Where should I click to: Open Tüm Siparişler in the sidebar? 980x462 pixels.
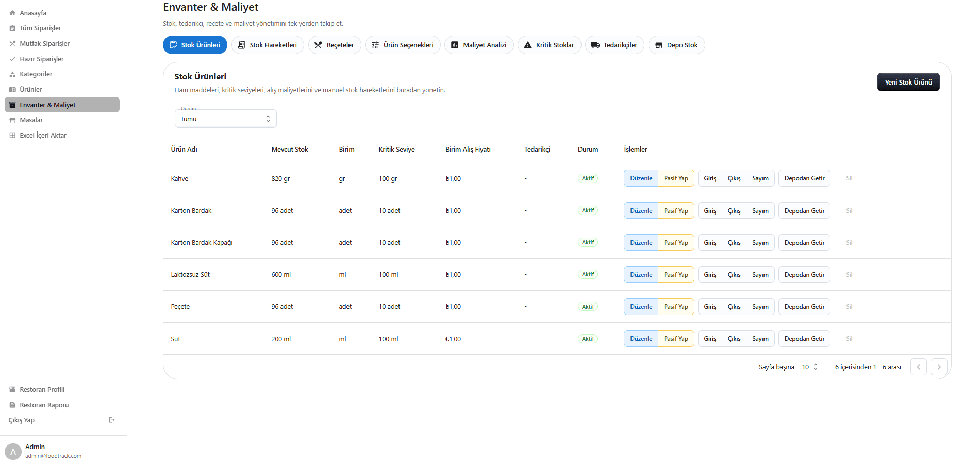[62, 28]
